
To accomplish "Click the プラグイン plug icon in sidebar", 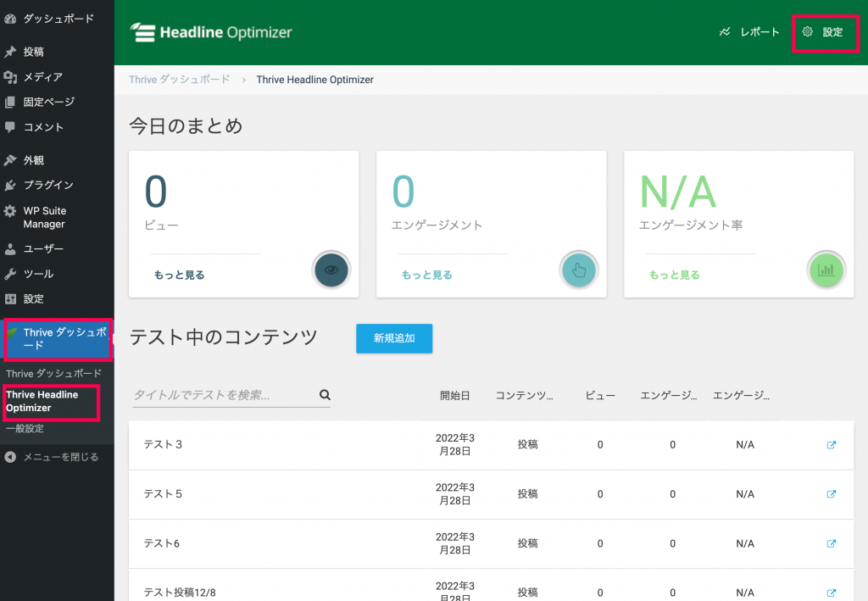I will [10, 185].
